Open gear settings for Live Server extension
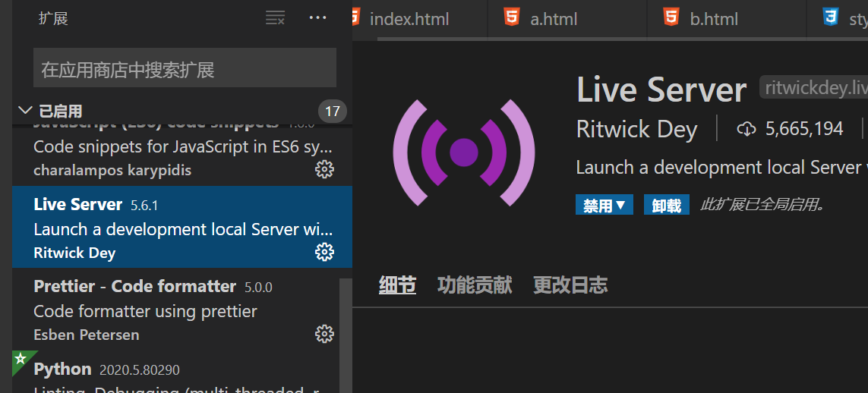The height and width of the screenshot is (393, 868). pos(324,252)
